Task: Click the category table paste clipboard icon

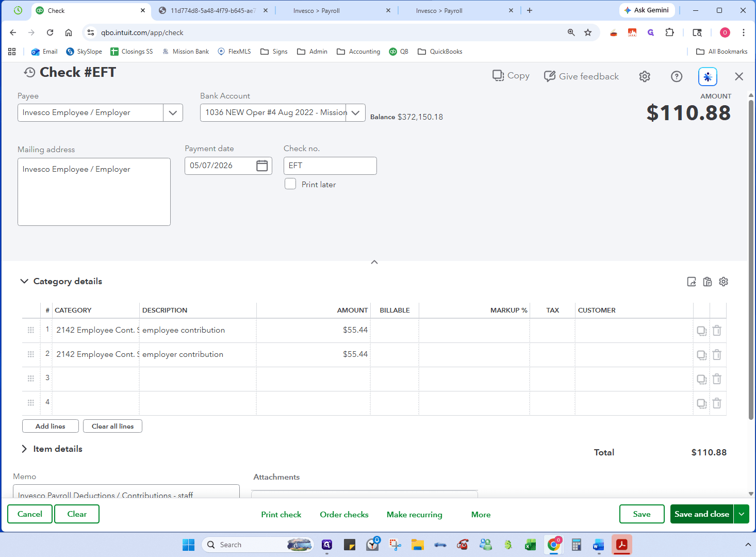Action: click(708, 282)
